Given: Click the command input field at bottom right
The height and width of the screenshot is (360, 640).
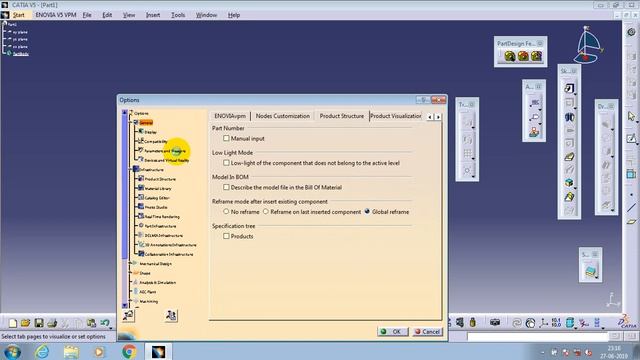Looking at the screenshot, I should 538,336.
